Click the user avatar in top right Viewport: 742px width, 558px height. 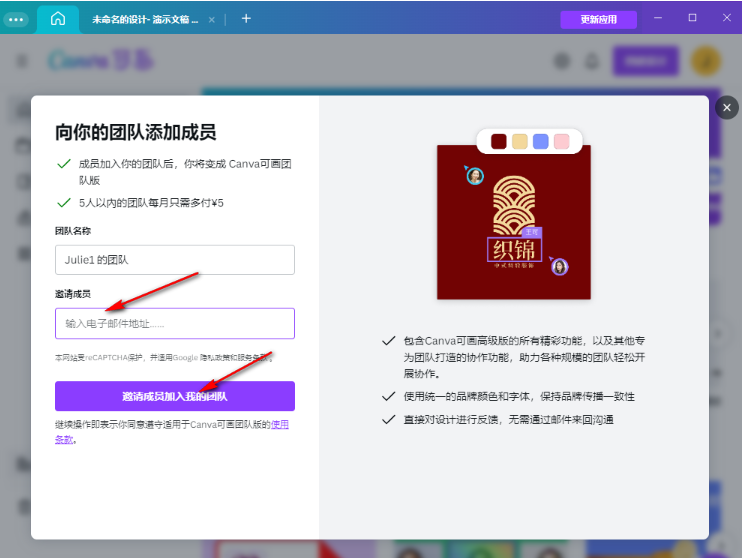tap(706, 61)
